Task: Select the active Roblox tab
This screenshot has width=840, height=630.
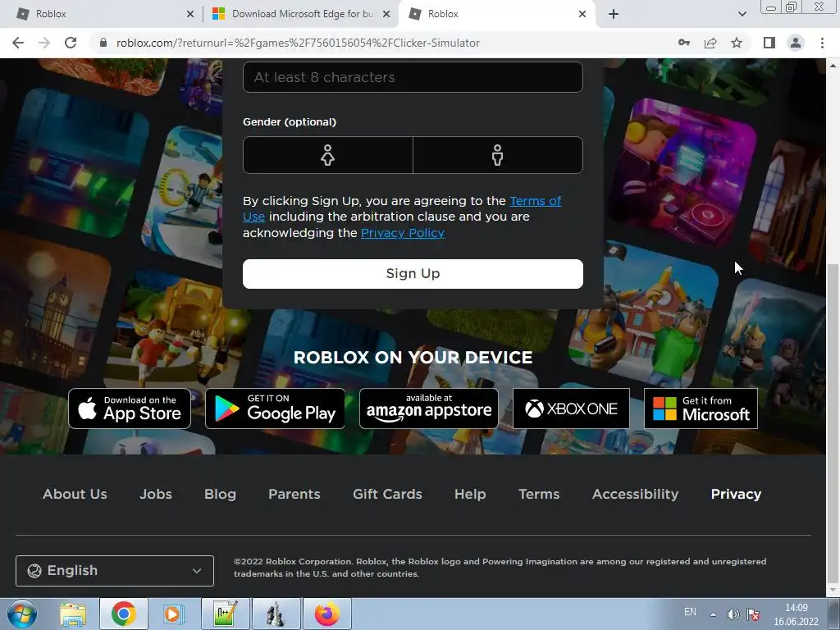Action: [x=495, y=14]
